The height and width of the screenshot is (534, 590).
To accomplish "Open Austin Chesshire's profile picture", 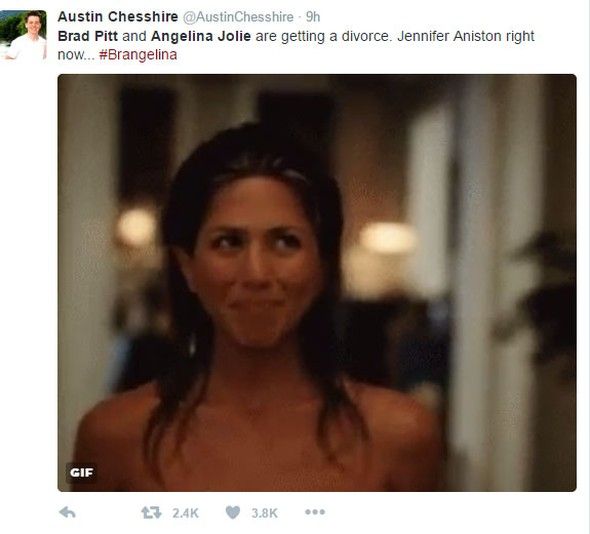I will tap(23, 35).
